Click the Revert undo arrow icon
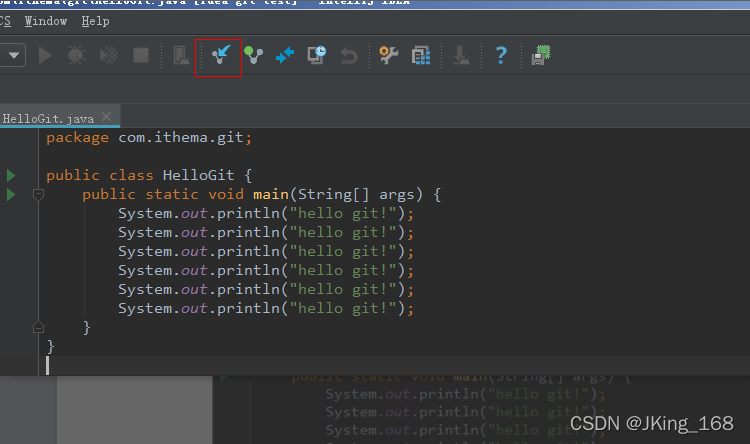Screen dimensions: 750x444 pos(349,56)
